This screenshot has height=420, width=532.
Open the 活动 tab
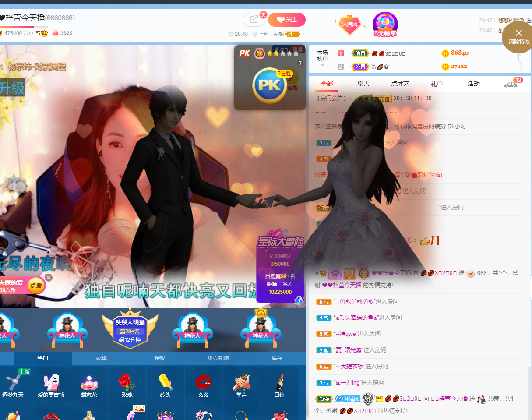click(x=474, y=84)
